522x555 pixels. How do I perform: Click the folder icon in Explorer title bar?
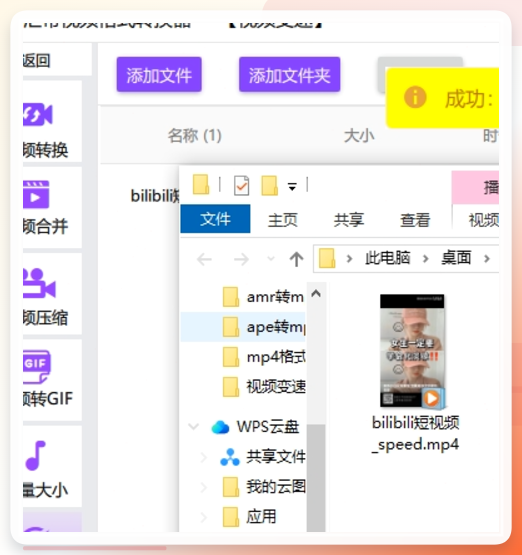(201, 184)
